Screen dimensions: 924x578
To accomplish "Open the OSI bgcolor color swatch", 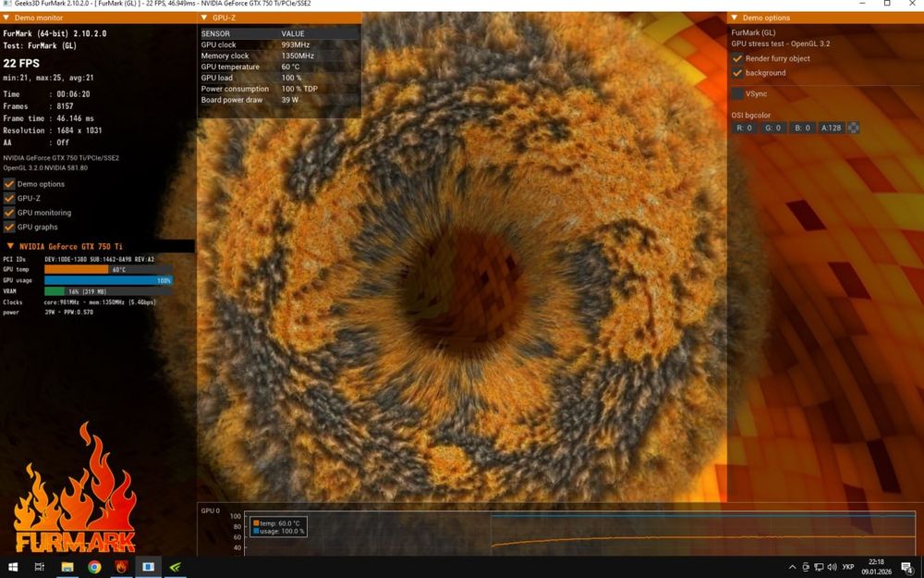I will pos(853,128).
